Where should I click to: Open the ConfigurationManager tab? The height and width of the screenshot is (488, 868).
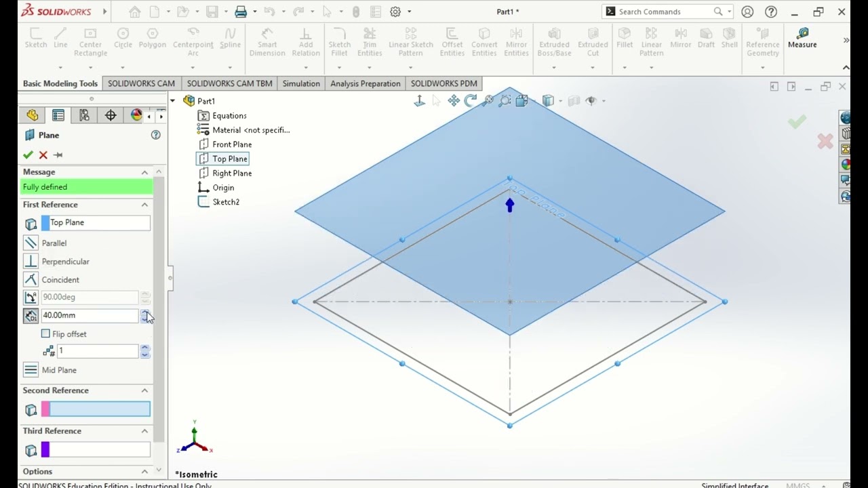coord(84,115)
